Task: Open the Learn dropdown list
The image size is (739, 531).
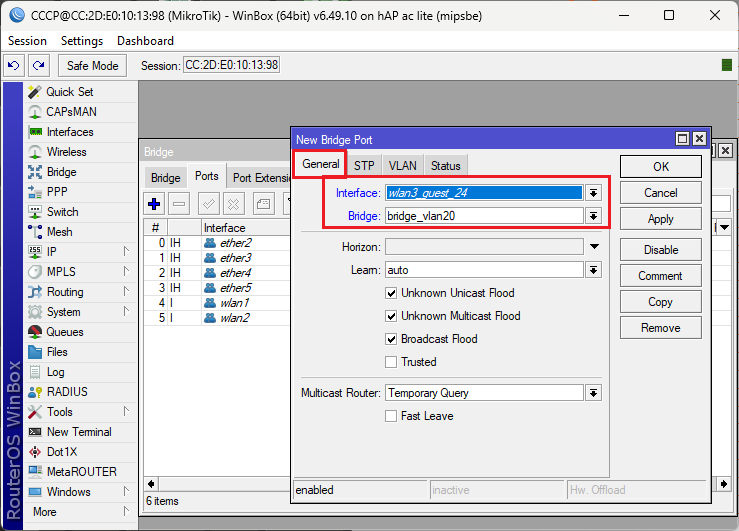Action: tap(593, 270)
